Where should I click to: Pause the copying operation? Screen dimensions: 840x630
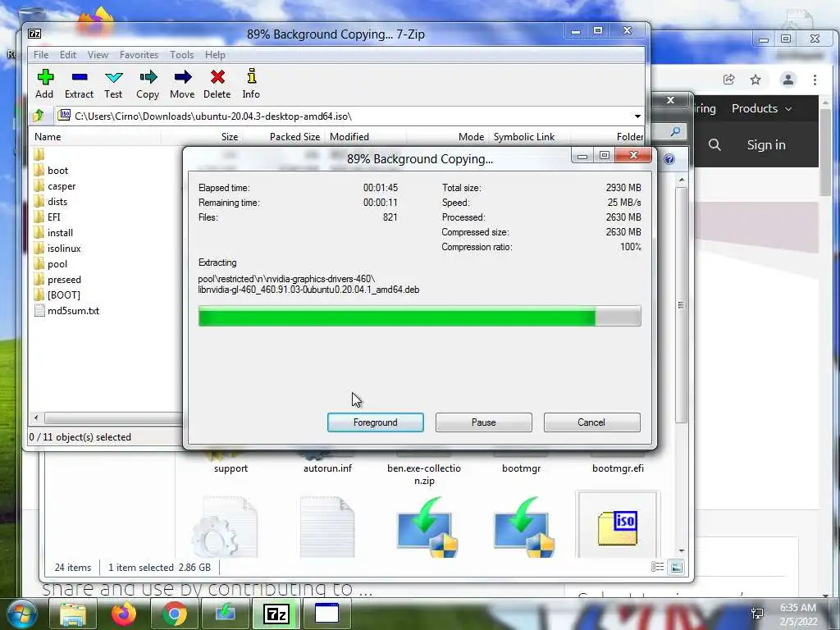(484, 422)
